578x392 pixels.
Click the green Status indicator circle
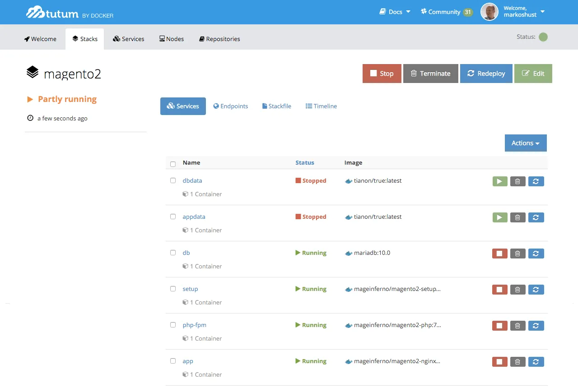[543, 37]
